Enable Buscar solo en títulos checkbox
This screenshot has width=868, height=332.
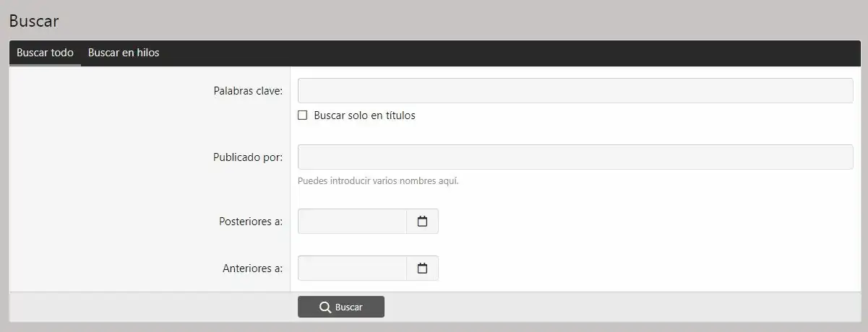[303, 115]
